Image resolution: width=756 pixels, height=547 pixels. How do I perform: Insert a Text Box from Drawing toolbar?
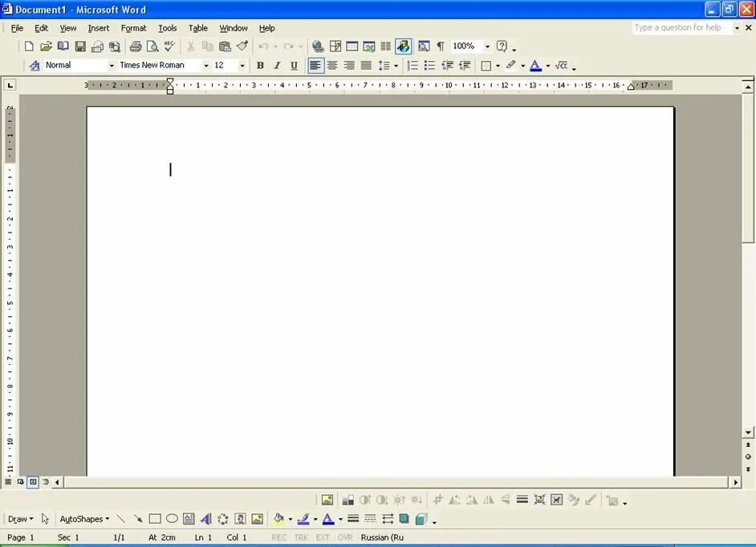tap(189, 519)
